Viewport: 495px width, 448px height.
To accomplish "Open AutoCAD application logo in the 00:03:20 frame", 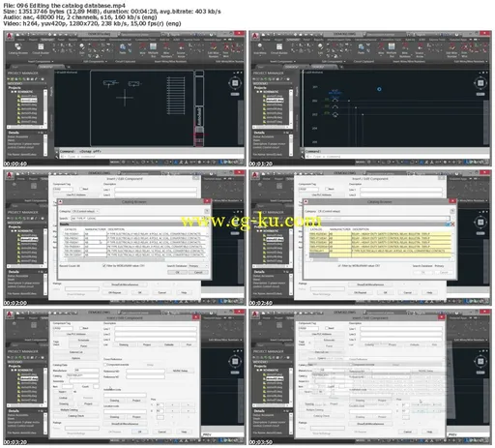I will [10, 314].
